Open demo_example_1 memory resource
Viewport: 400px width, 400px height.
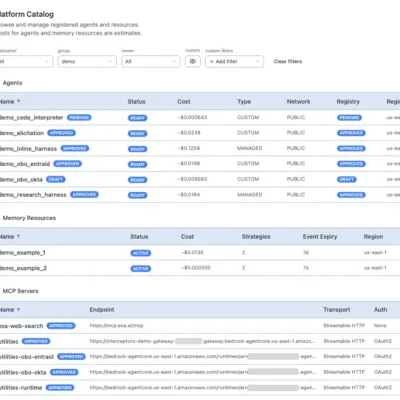[x=22, y=253]
